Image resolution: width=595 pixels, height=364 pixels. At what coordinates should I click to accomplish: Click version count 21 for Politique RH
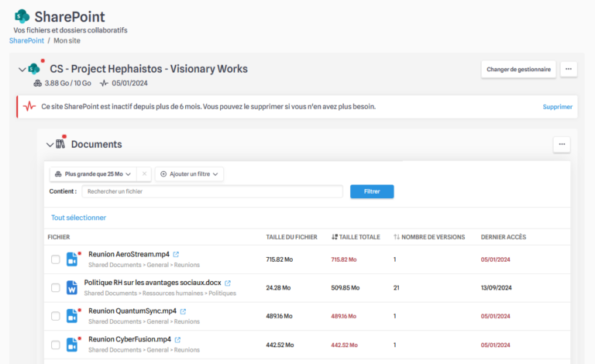(x=396, y=288)
